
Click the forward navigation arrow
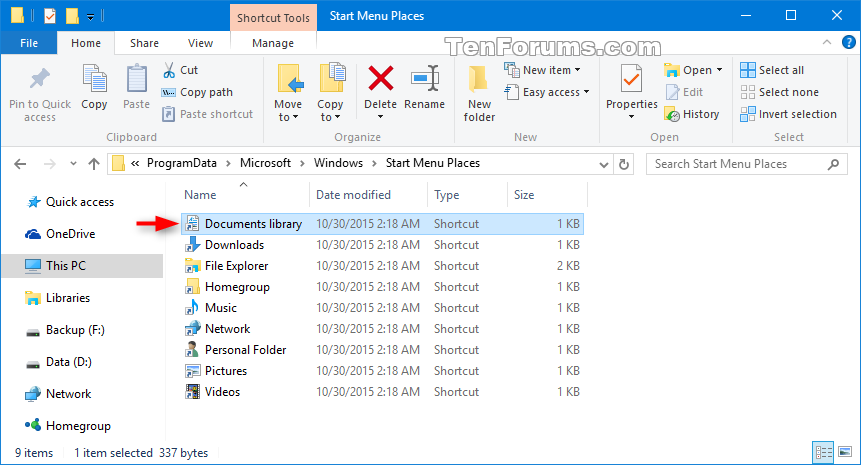pos(49,164)
